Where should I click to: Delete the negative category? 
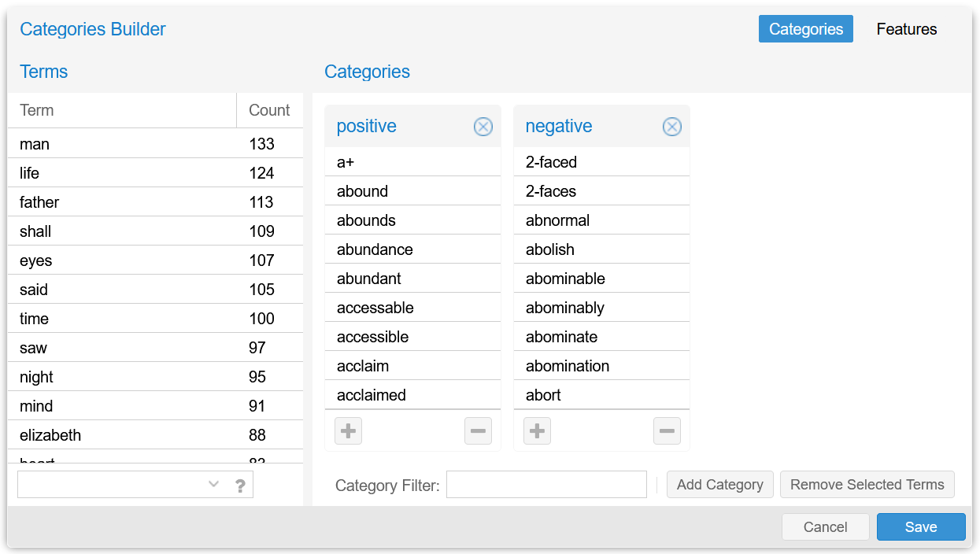pyautogui.click(x=671, y=126)
